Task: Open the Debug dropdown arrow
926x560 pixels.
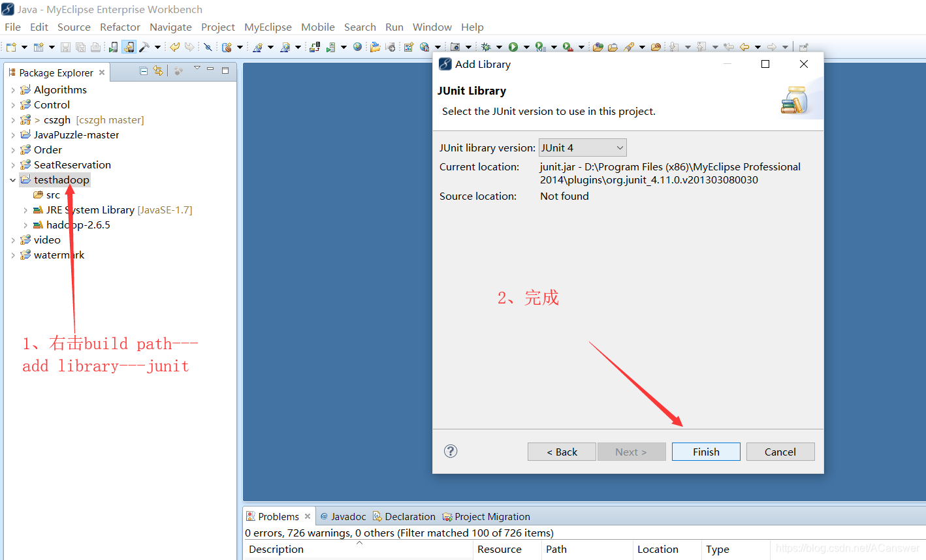Action: point(499,47)
